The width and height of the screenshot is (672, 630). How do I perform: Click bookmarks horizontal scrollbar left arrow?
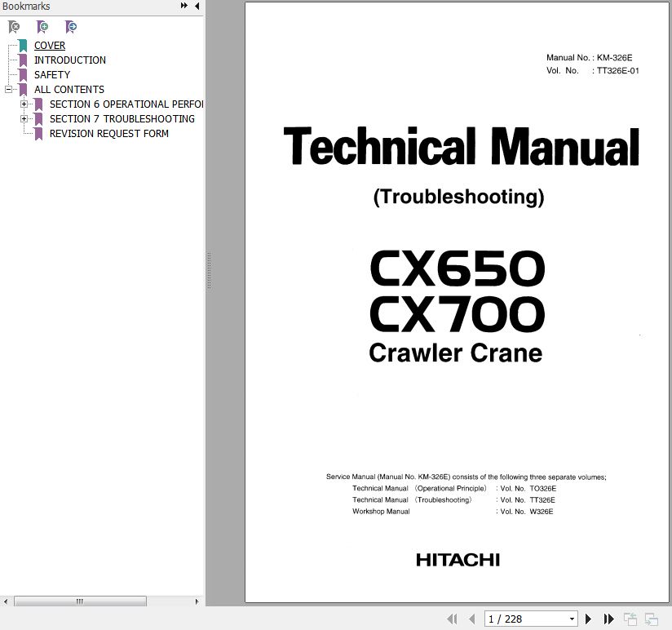pyautogui.click(x=5, y=601)
